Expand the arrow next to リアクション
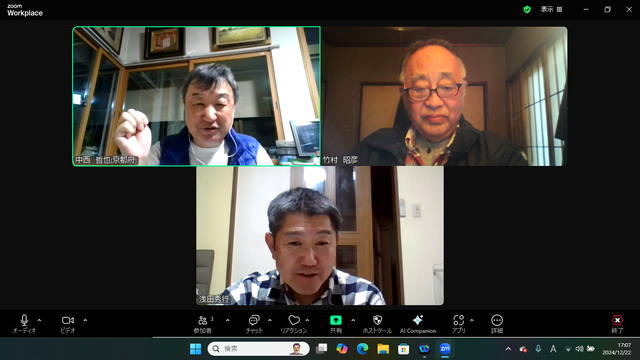Viewport: 640px width, 360px height. pyautogui.click(x=307, y=320)
